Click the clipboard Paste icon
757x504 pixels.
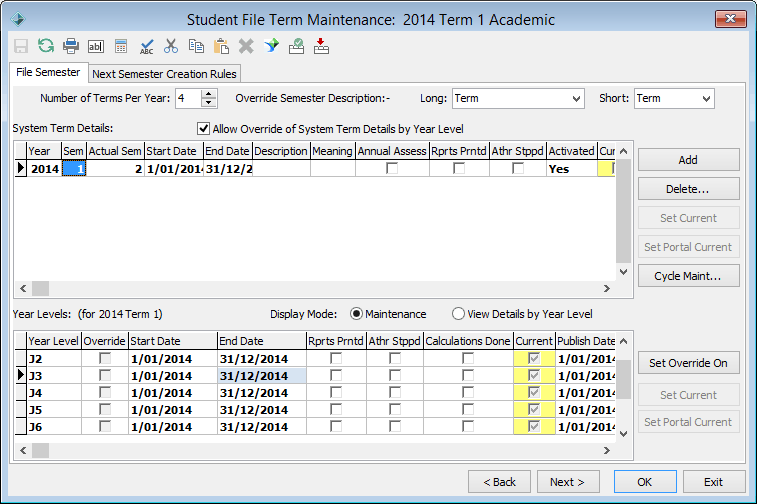pyautogui.click(x=221, y=46)
